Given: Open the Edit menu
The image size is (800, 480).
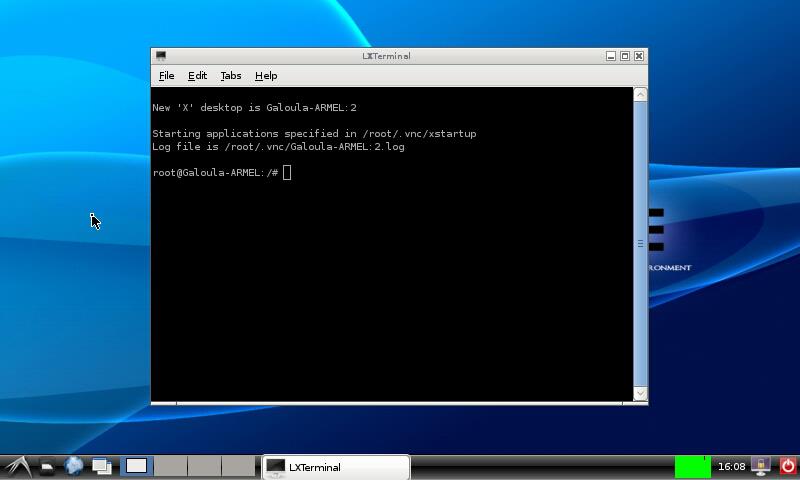Looking at the screenshot, I should tap(197, 76).
